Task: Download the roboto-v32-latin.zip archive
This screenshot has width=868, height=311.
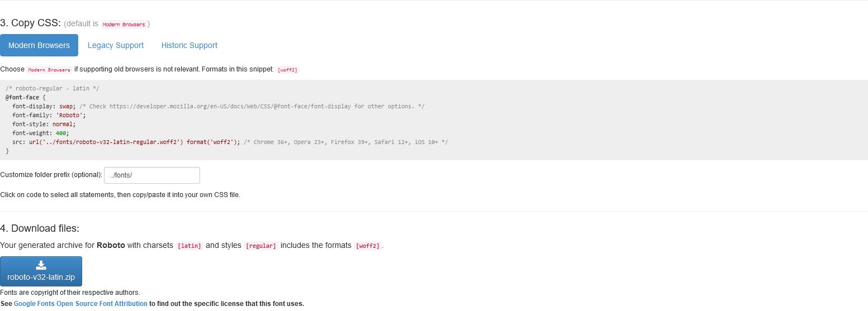Action: coord(41,271)
